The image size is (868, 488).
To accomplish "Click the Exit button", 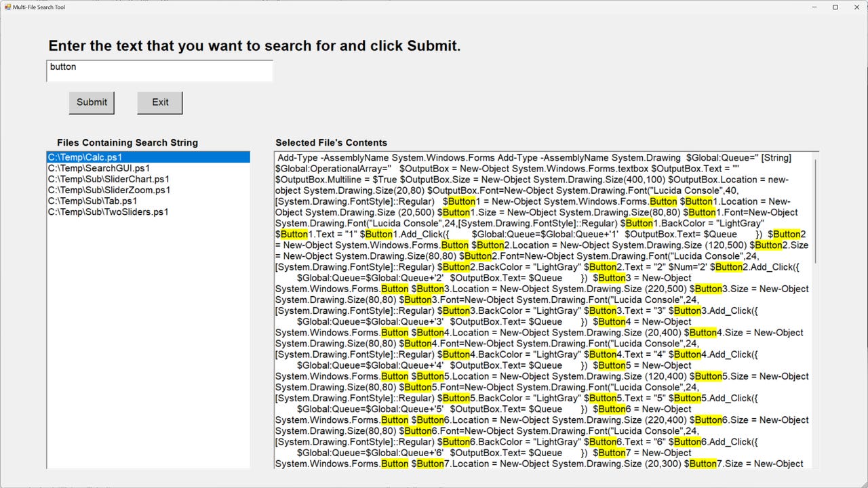I will coord(159,102).
